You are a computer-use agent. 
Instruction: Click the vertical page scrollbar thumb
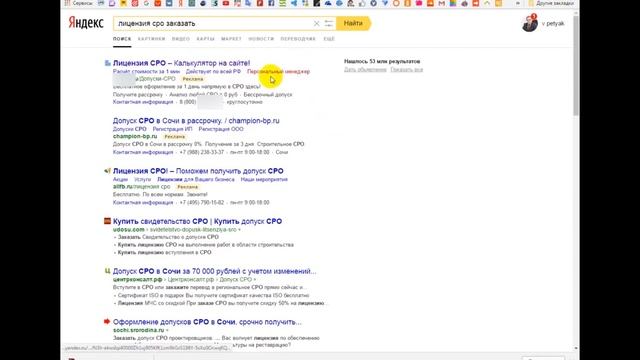(x=576, y=65)
